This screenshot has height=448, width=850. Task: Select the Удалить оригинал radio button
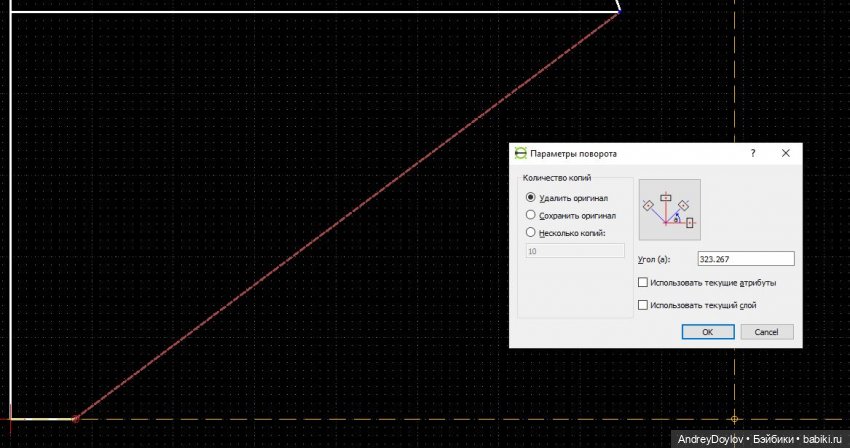(x=531, y=198)
